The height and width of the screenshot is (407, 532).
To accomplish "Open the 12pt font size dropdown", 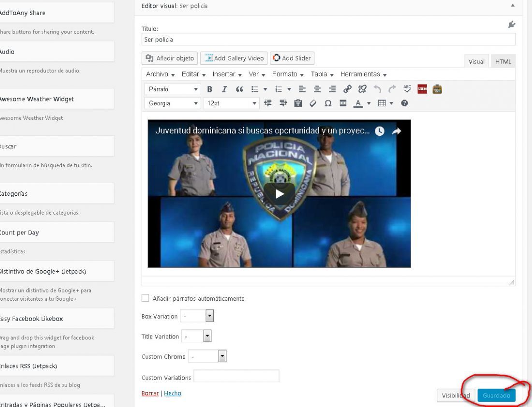I will [x=231, y=103].
